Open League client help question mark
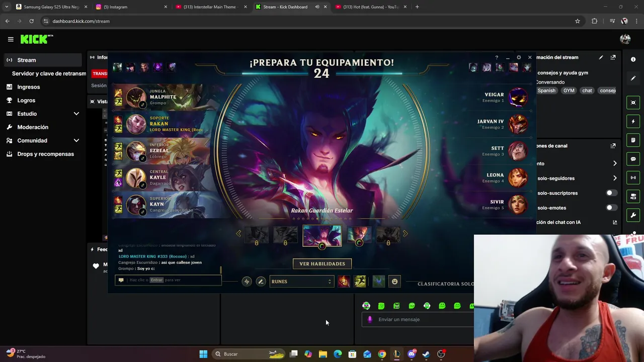 [497, 57]
